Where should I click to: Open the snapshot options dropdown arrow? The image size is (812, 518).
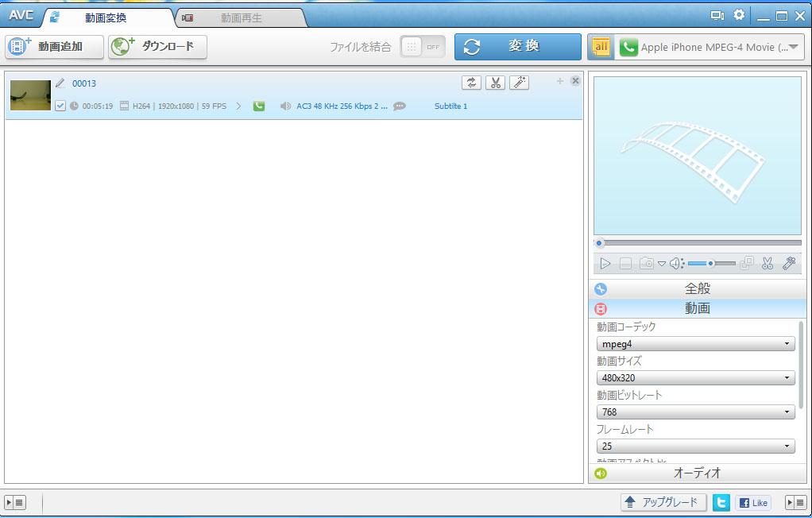pos(661,264)
